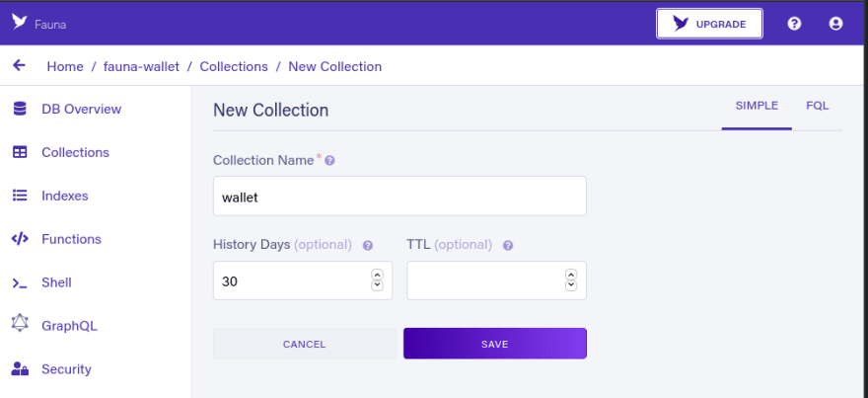Increase History Days with up stepper
This screenshot has height=398, width=868.
coord(378,275)
